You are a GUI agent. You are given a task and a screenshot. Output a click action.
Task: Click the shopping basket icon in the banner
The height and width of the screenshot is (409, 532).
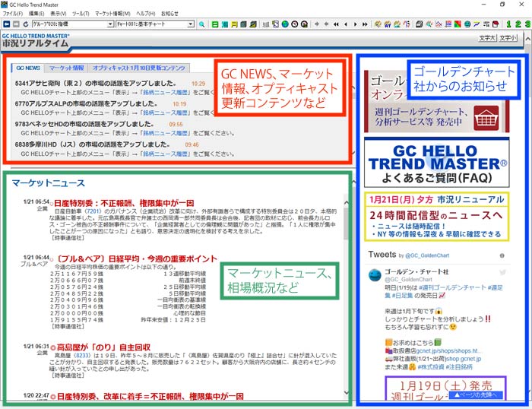(x=486, y=119)
